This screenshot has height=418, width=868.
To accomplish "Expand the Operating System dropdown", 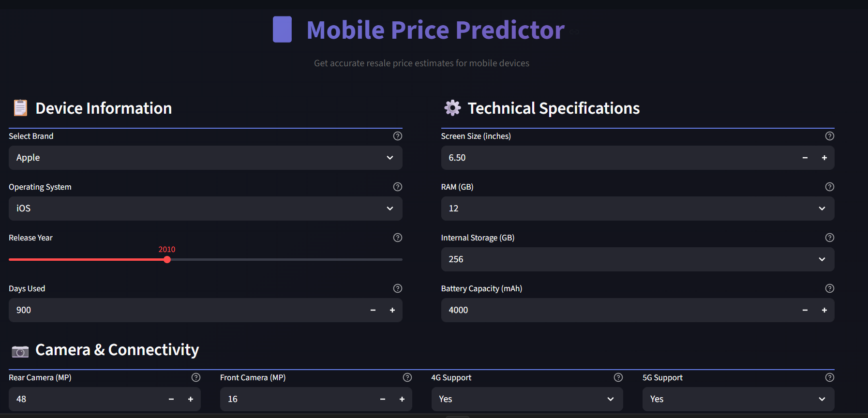I will [206, 209].
